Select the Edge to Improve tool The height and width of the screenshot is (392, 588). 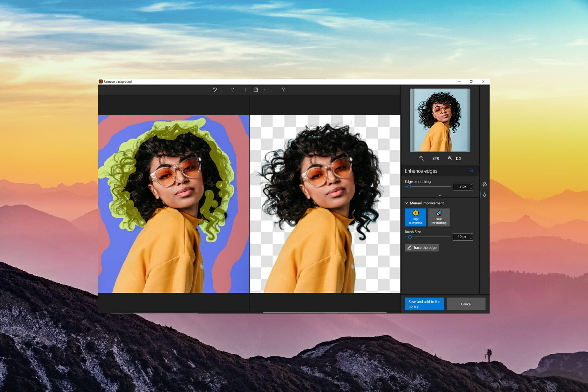416,217
